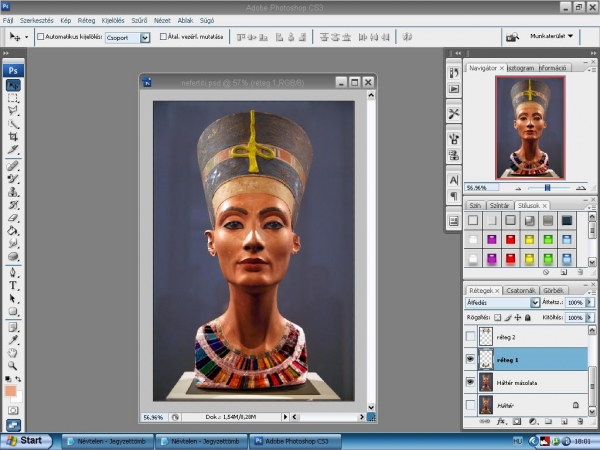Screen dimensions: 600x450
Task: Open the foreground color swatch picker
Action: (x=10, y=391)
